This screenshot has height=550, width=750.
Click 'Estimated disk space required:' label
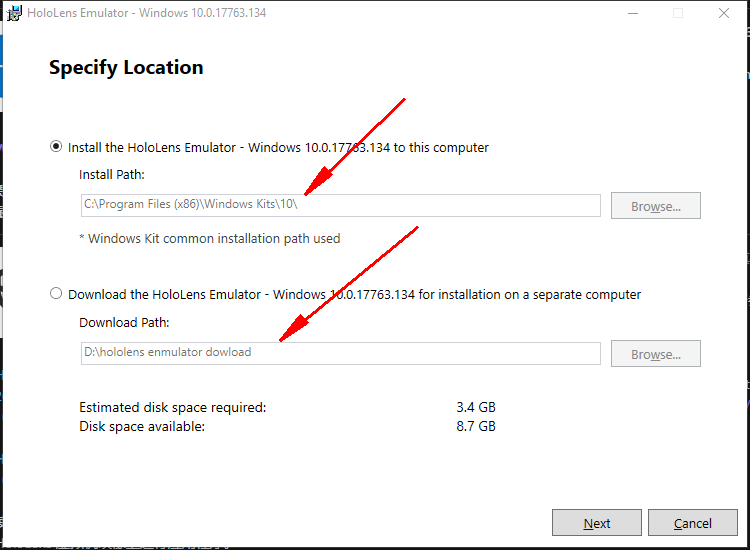pos(173,407)
